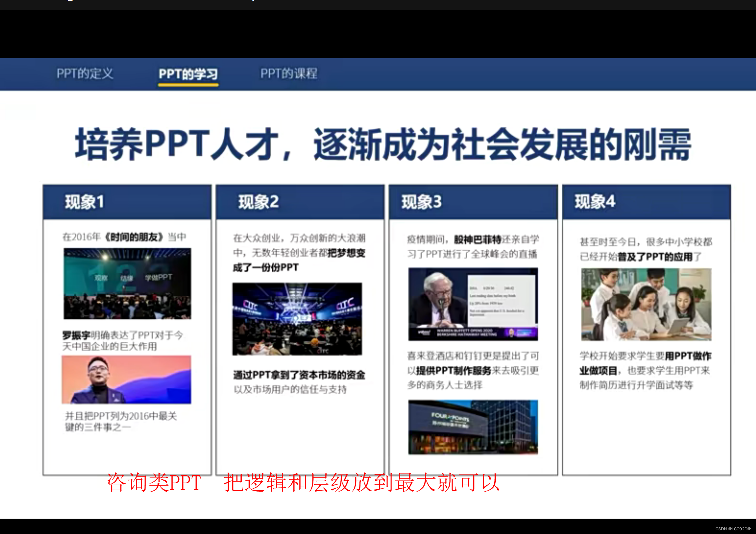Open the Four Points hotel photo

pos(473,427)
